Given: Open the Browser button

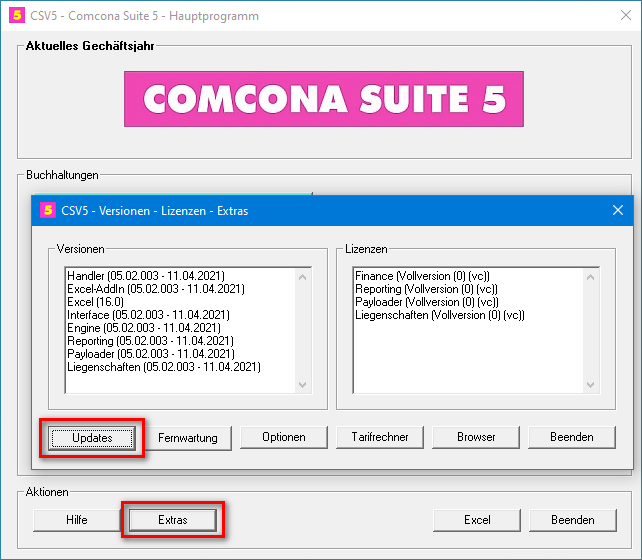Looking at the screenshot, I should point(476,437).
